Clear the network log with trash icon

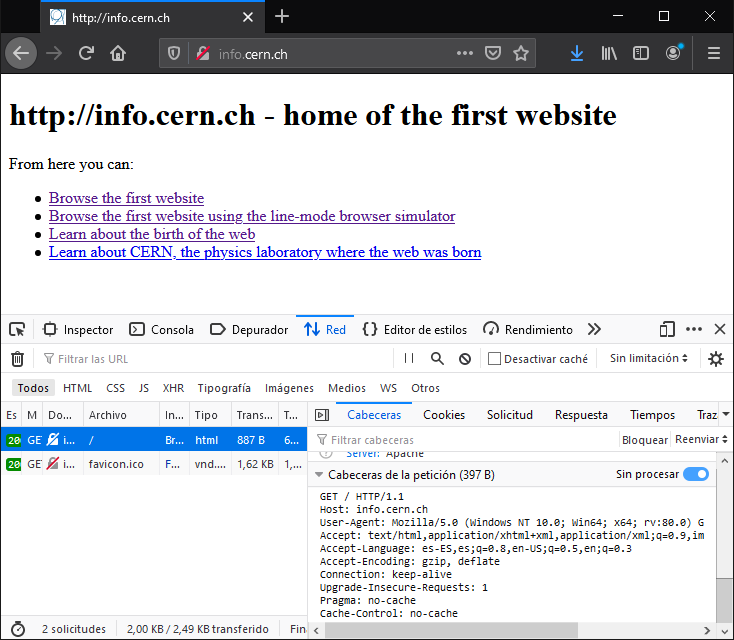pyautogui.click(x=17, y=359)
